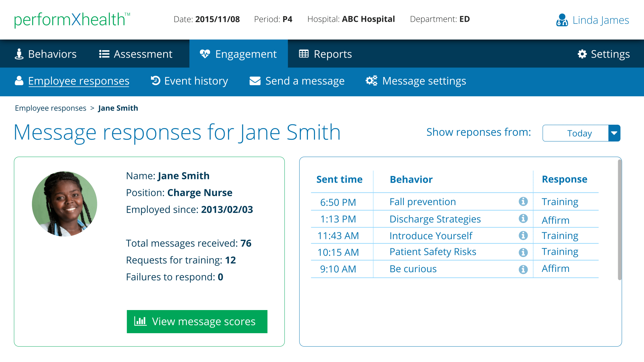Go to Employee responses sub-menu

pyautogui.click(x=72, y=81)
